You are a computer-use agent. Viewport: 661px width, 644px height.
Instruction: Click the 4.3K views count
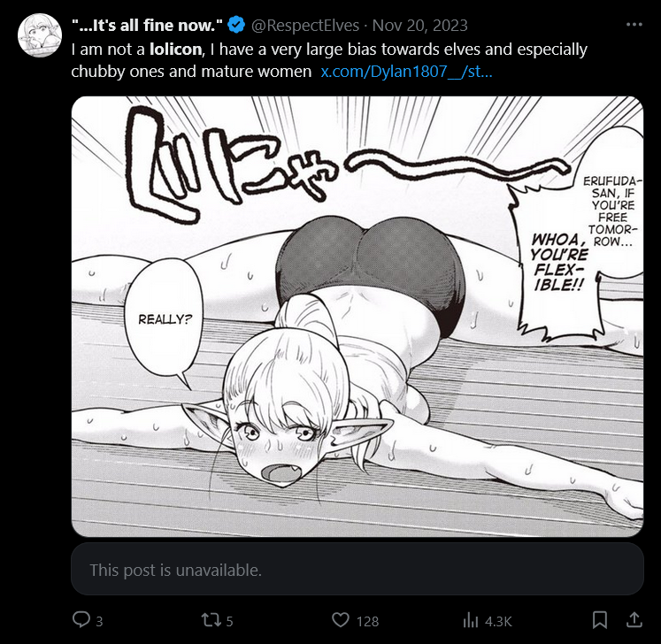pyautogui.click(x=498, y=621)
